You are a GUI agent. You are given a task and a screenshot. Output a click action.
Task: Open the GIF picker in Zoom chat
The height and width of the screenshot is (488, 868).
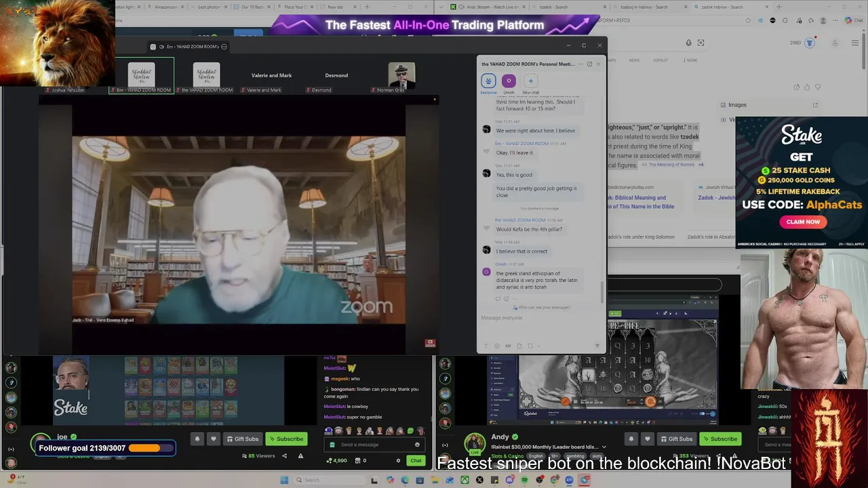pyautogui.click(x=508, y=346)
